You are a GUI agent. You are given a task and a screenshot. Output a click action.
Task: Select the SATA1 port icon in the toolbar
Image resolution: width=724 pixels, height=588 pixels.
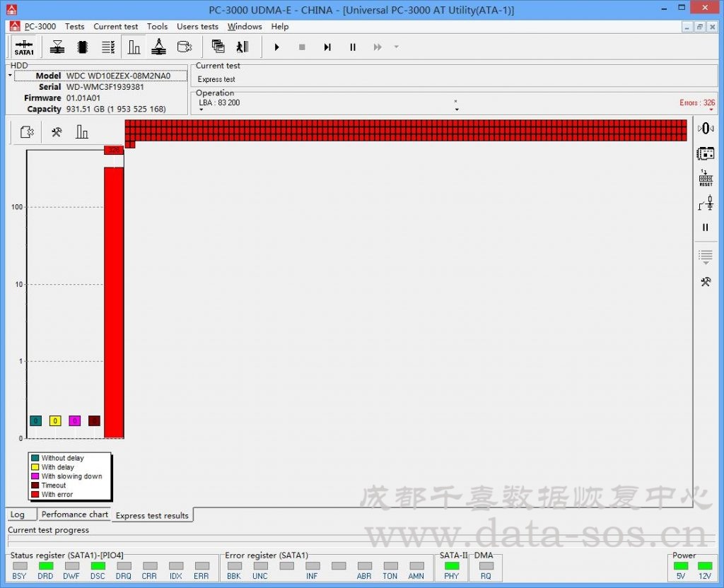pos(24,47)
